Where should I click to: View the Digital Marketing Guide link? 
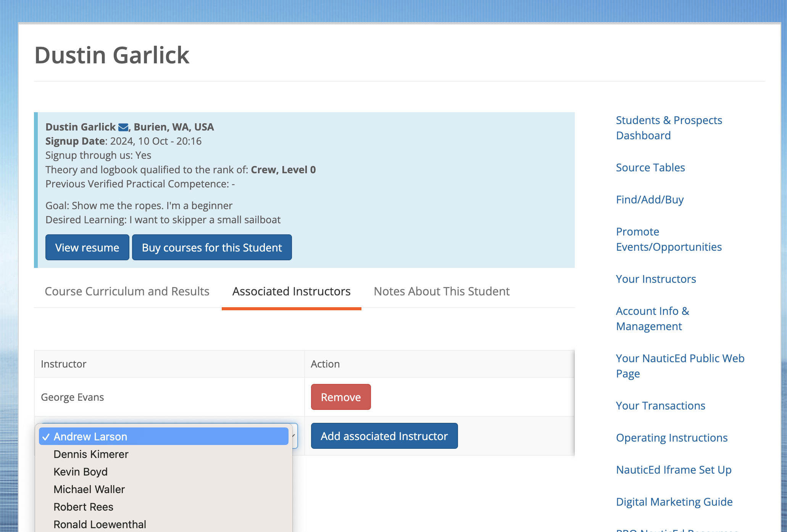(x=674, y=501)
